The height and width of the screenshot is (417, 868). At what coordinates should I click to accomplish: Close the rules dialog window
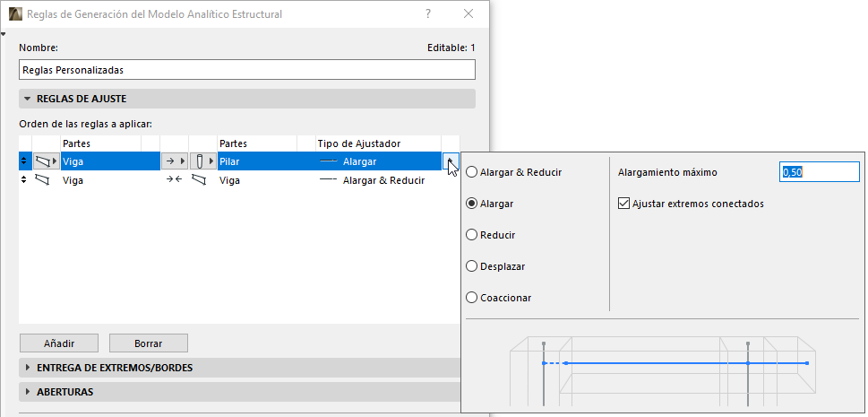pyautogui.click(x=468, y=13)
